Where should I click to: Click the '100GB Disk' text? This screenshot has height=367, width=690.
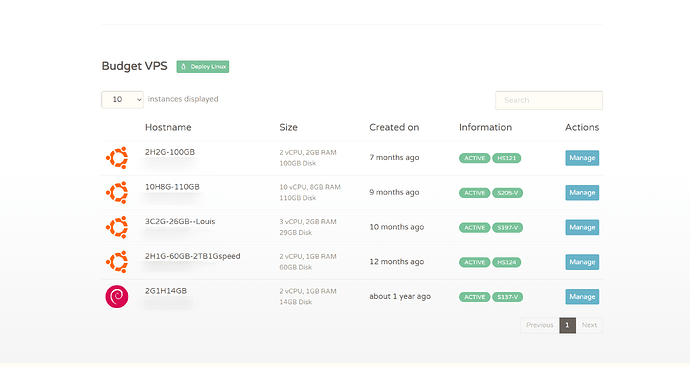coord(297,163)
